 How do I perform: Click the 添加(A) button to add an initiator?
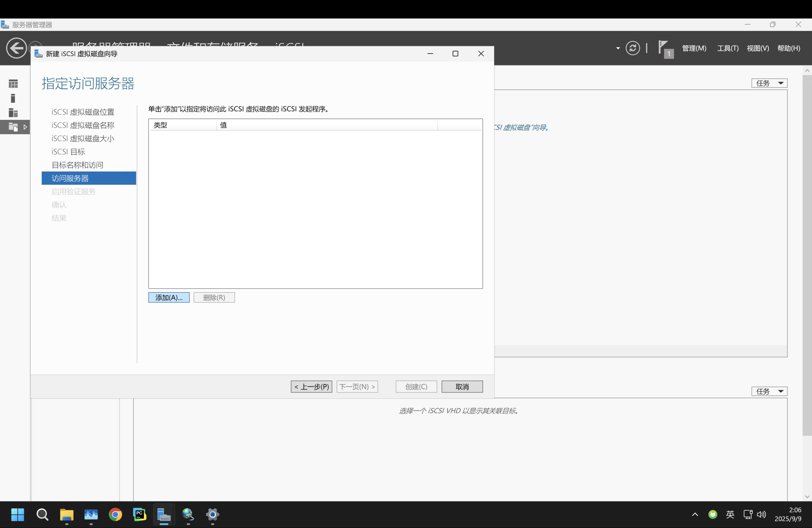point(168,297)
